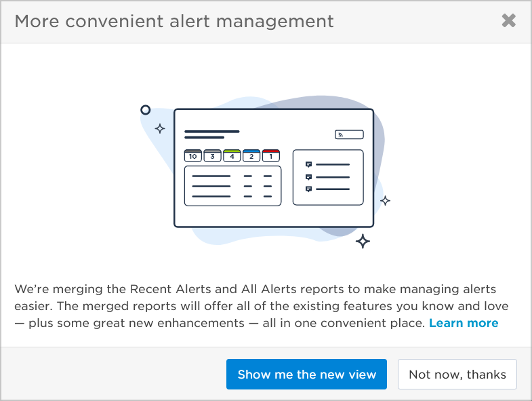
Task: Close the alert management dialog
Action: [508, 21]
